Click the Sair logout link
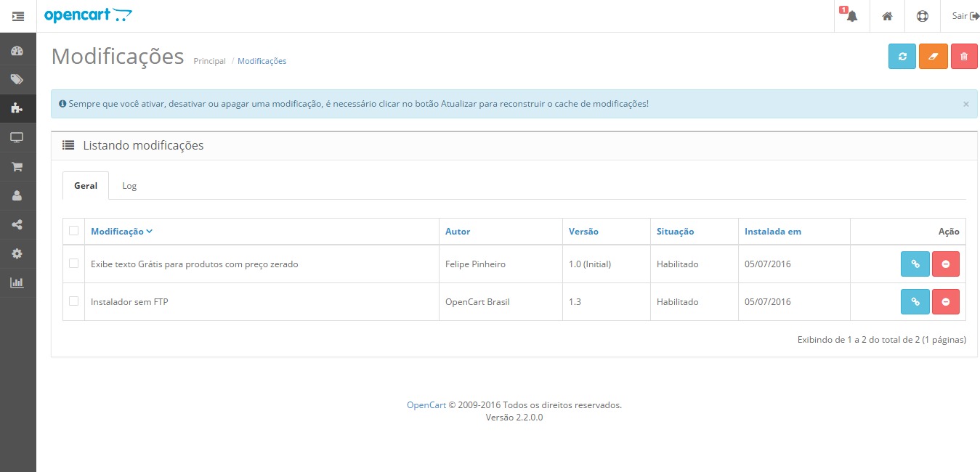Viewport: 980px width, 472px height. click(x=965, y=16)
